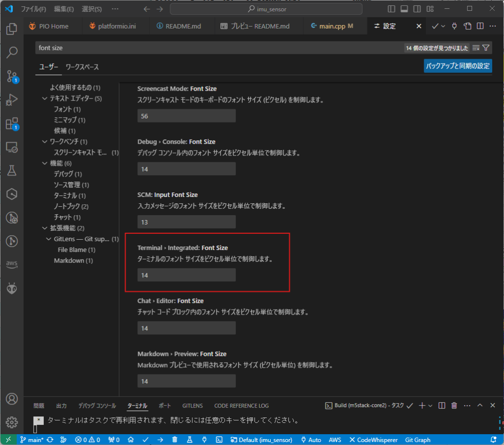This screenshot has width=504, height=445.
Task: Open the Source Control view
Action: 12,76
